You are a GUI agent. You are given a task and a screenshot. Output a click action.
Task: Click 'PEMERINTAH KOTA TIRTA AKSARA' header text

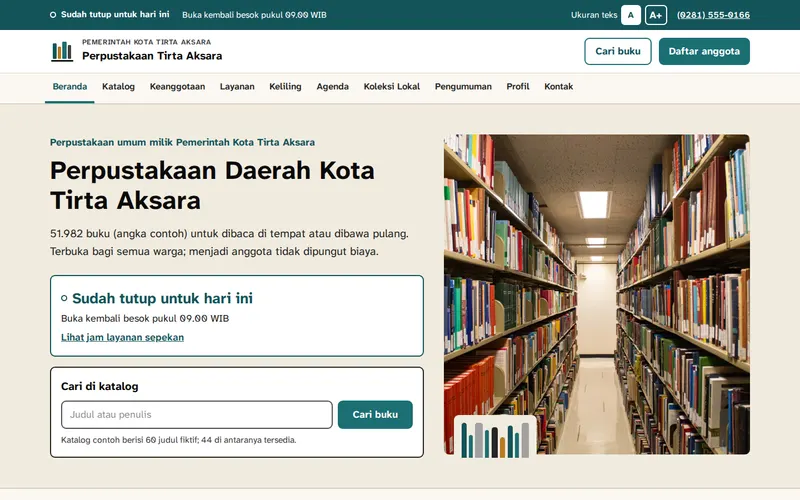pyautogui.click(x=146, y=42)
